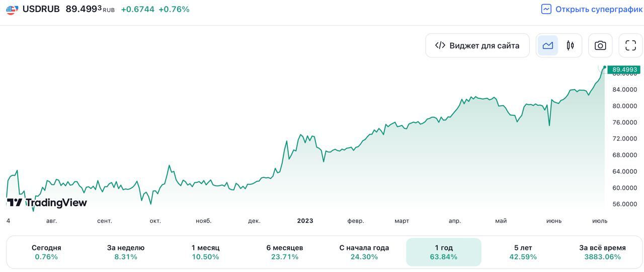Image resolution: width=644 pixels, height=272 pixels.
Task: Select the '1 месяц' time range
Action: (205, 252)
